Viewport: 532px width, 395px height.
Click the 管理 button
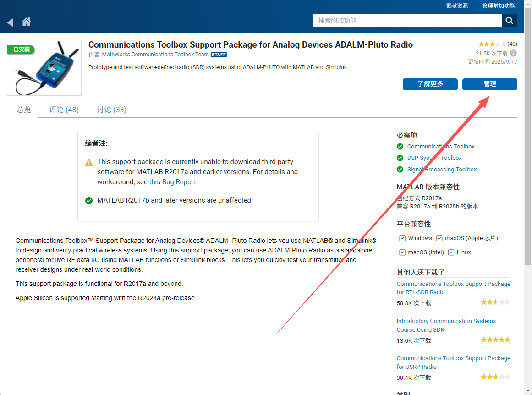(x=489, y=84)
